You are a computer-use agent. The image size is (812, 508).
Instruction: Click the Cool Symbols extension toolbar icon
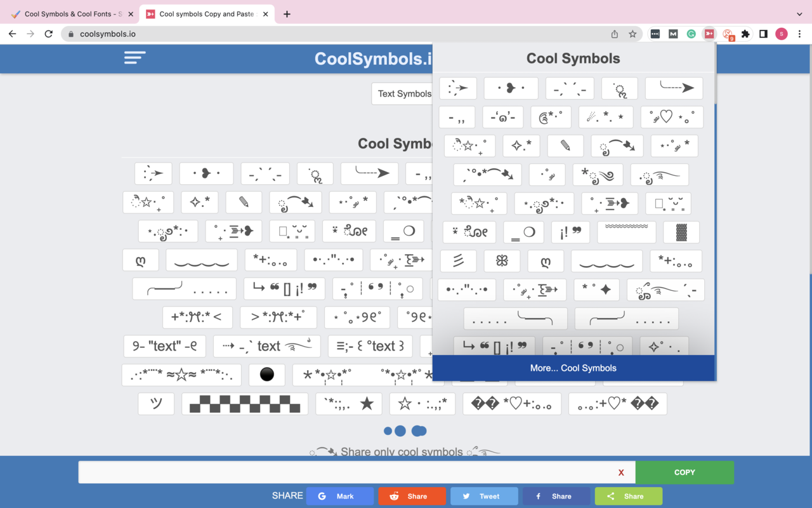pos(709,34)
